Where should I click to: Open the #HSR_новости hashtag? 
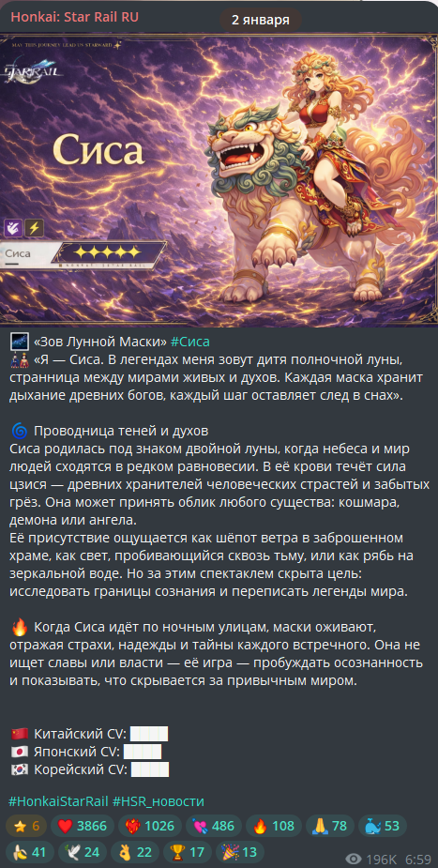159,801
